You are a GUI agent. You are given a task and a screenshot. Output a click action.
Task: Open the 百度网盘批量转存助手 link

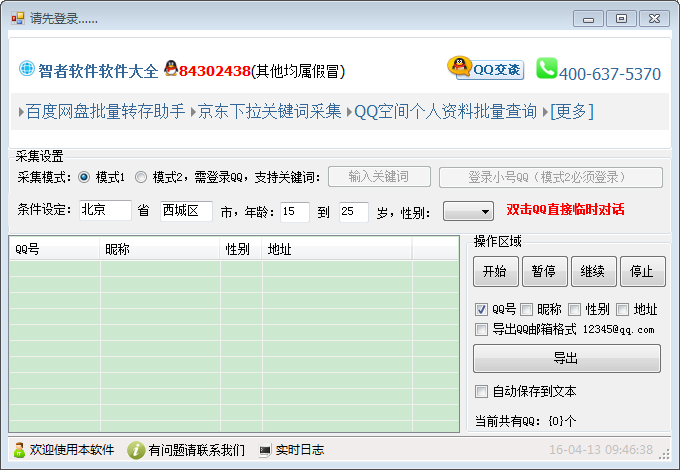point(105,111)
